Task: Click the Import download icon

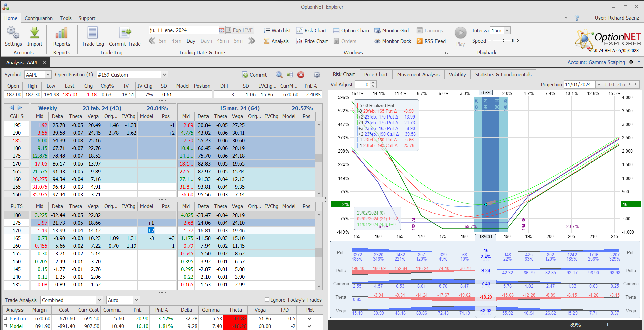Action: [x=34, y=33]
